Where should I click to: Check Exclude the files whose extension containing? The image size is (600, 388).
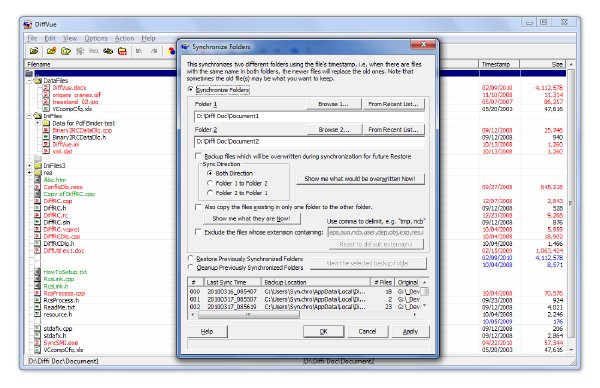[x=198, y=232]
